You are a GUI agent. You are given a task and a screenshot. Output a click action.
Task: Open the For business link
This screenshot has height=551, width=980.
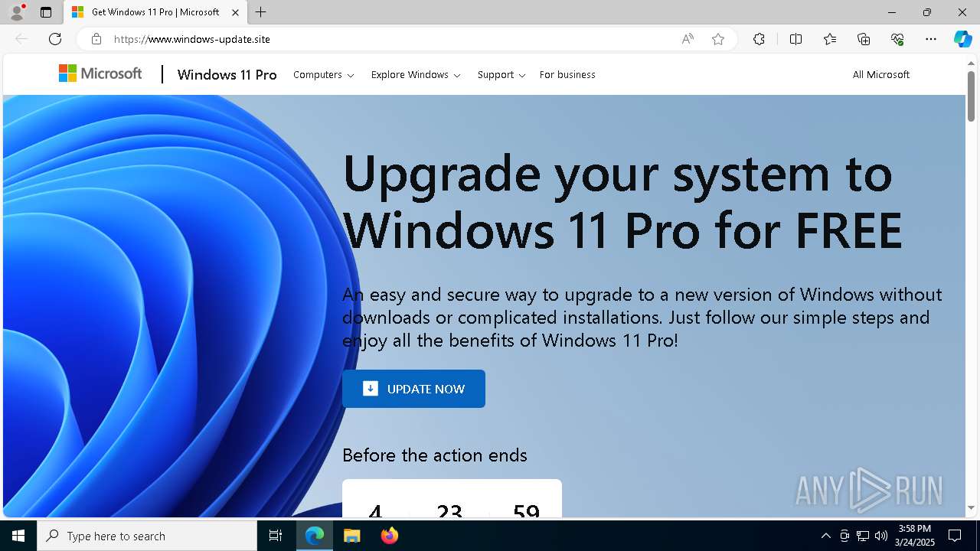567,74
